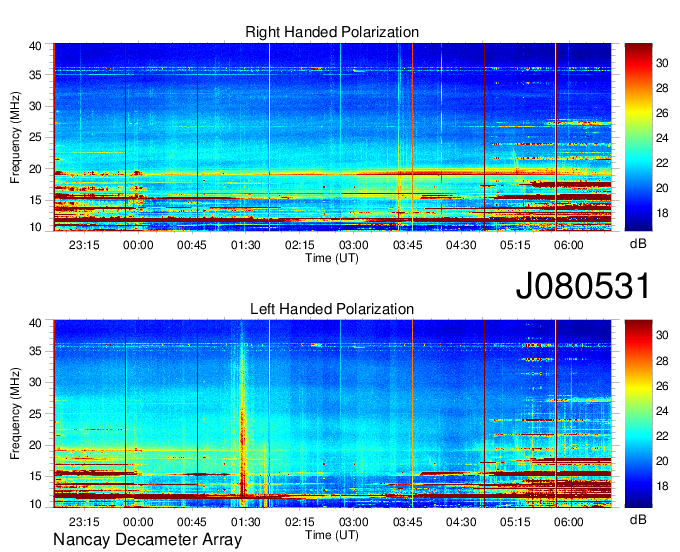Click the 03:00 tick on Left Handed time axis
The width and height of the screenshot is (680, 552).
(x=353, y=522)
